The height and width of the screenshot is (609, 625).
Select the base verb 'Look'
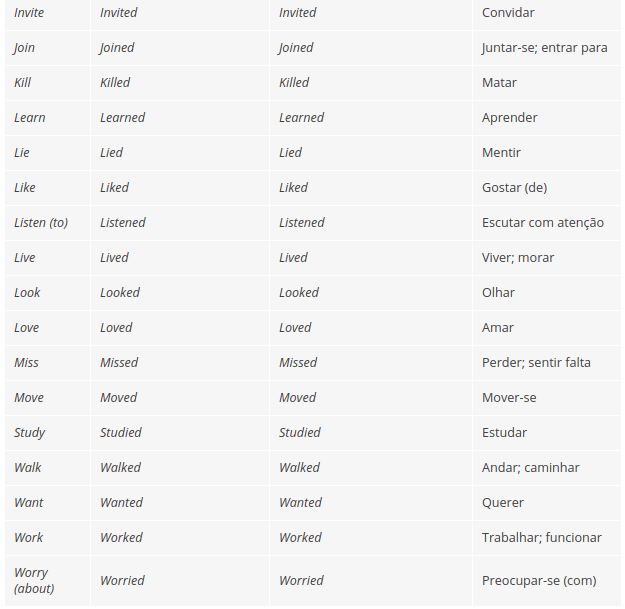(27, 293)
